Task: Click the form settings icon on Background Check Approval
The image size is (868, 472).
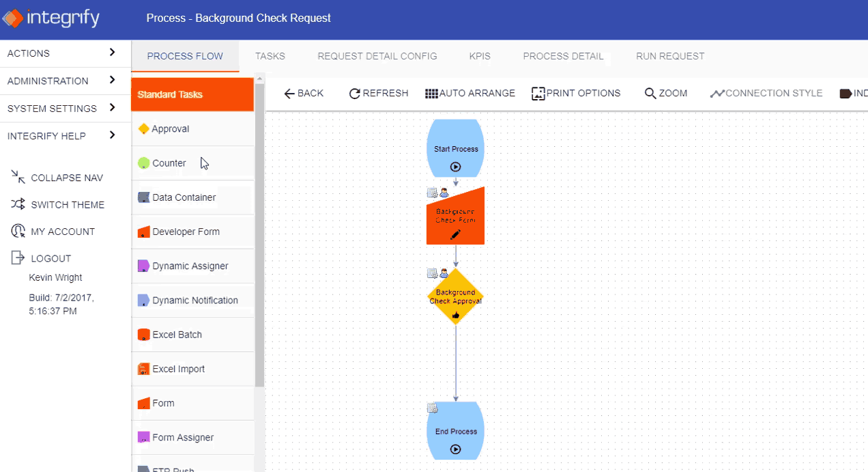Action: pos(433,273)
